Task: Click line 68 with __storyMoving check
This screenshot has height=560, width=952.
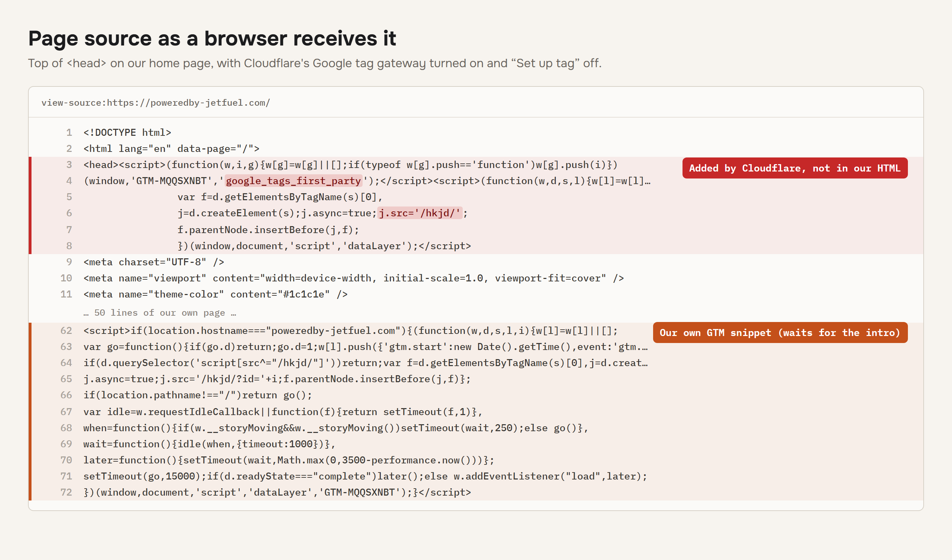Action: tap(336, 428)
